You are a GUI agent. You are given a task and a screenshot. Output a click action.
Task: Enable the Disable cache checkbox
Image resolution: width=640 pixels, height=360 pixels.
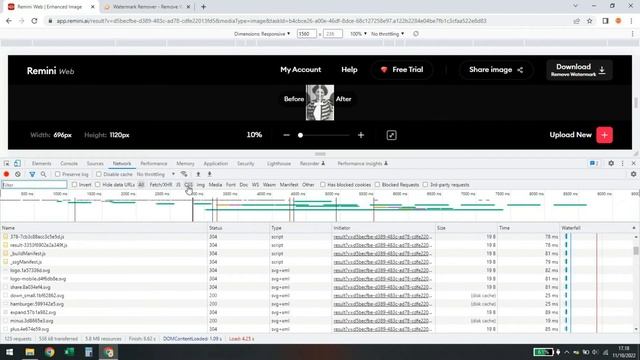98,174
